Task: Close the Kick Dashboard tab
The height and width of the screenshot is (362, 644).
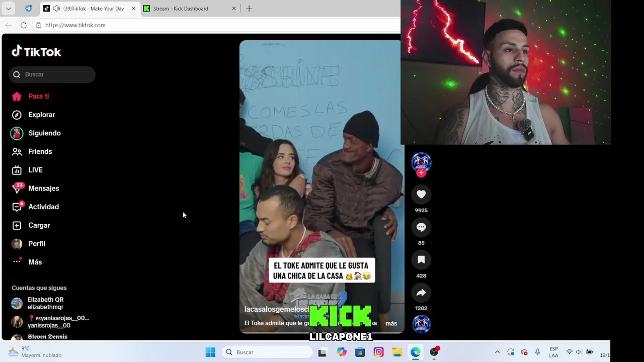Action: (x=233, y=9)
